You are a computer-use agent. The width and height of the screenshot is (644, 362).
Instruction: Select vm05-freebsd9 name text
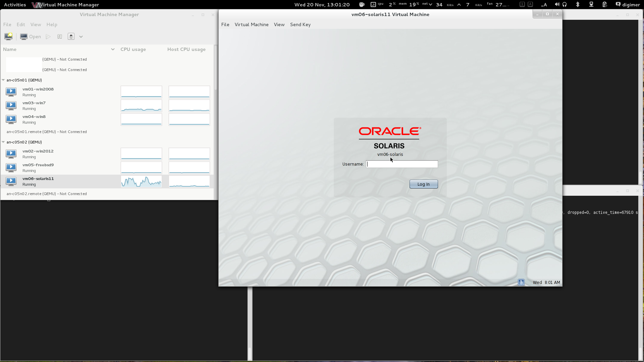coord(38,165)
